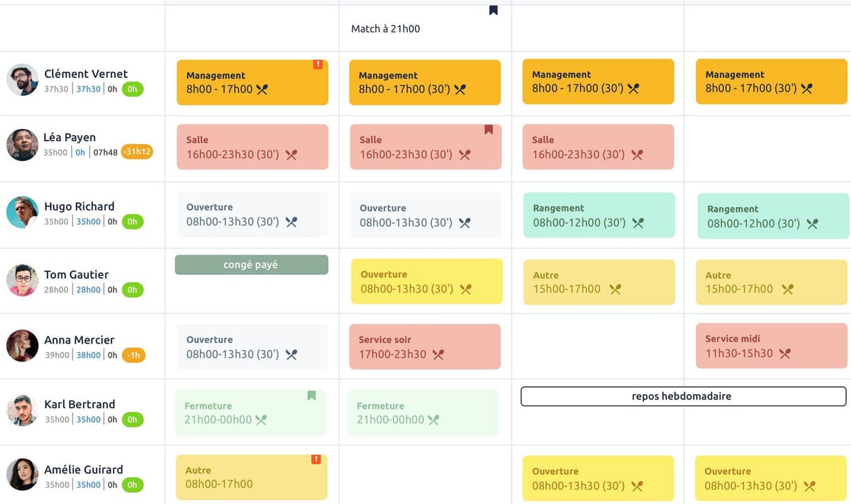851x504 pixels.
Task: Select Anna Mercier's Service midi shift
Action: coord(771,346)
